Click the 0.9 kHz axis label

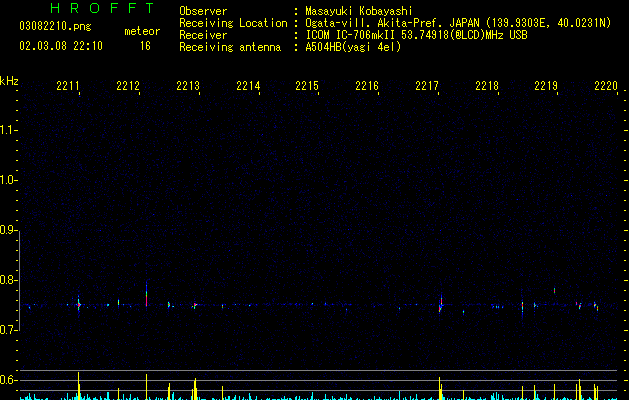(x=9, y=230)
